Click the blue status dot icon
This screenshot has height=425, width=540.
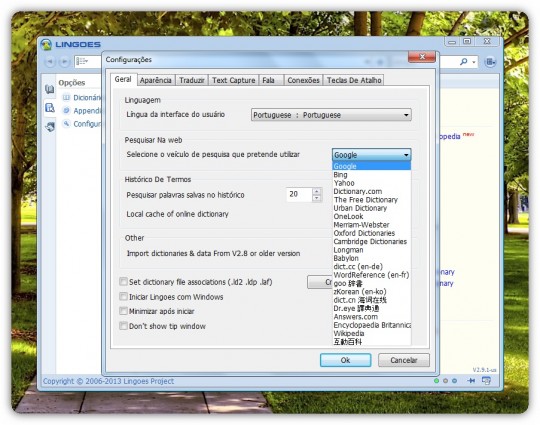click(454, 381)
